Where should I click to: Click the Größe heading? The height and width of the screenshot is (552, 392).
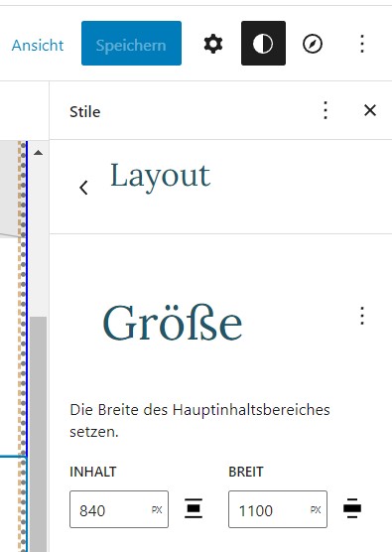click(x=173, y=324)
